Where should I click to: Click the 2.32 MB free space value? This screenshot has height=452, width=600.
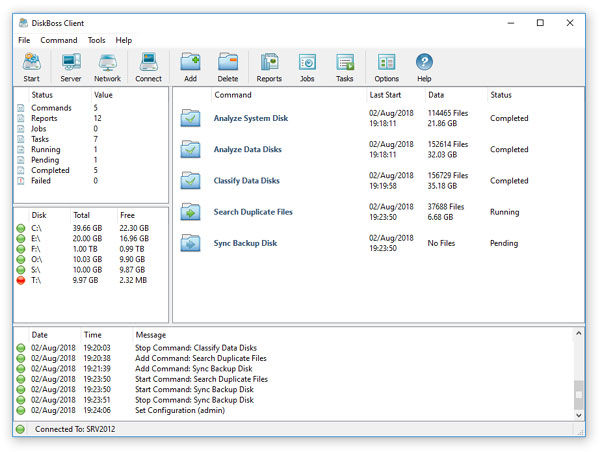coord(133,280)
